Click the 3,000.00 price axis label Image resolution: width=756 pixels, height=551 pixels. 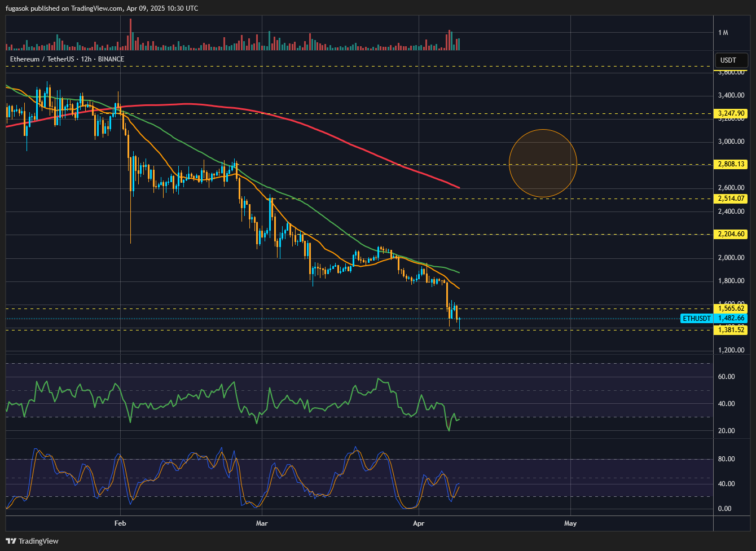pyautogui.click(x=731, y=142)
